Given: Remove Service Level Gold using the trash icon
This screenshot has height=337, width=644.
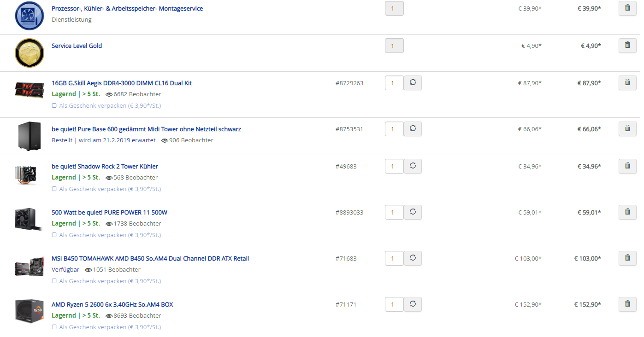Looking at the screenshot, I should (627, 46).
